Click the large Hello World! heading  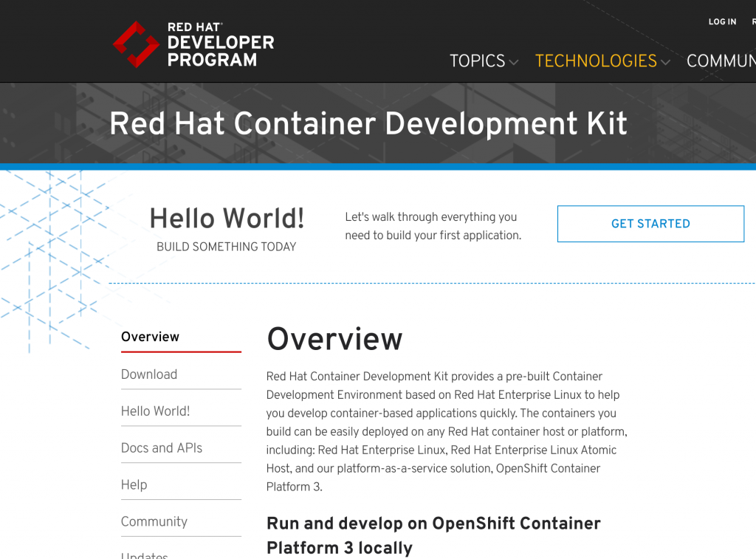pos(227,218)
